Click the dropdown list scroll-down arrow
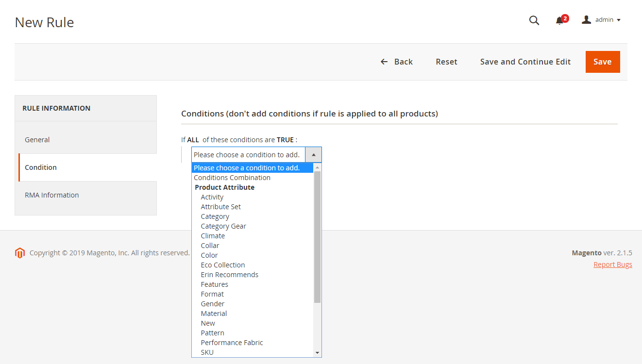This screenshot has height=364, width=642. click(x=317, y=353)
